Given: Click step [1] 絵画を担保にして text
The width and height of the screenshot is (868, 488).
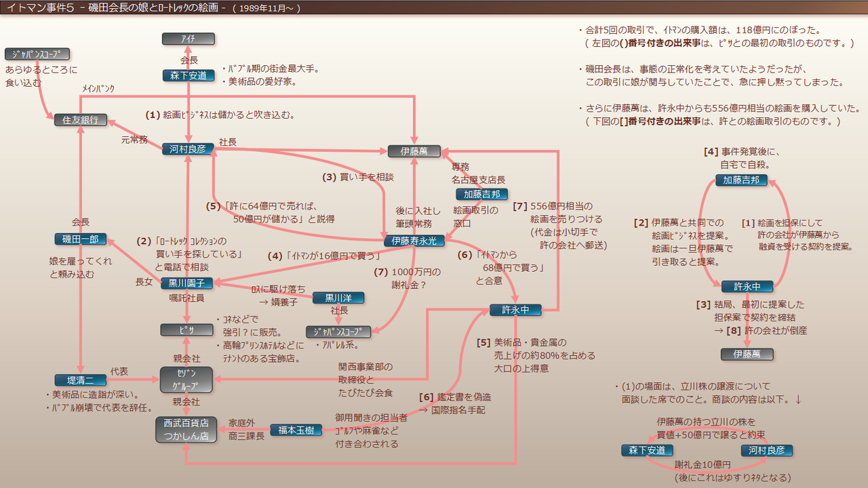Looking at the screenshot, I should [797, 235].
